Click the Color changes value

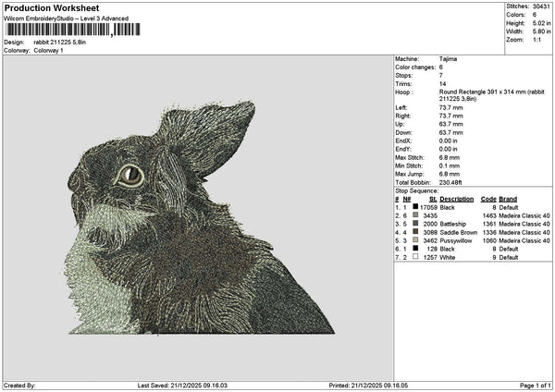coord(441,67)
